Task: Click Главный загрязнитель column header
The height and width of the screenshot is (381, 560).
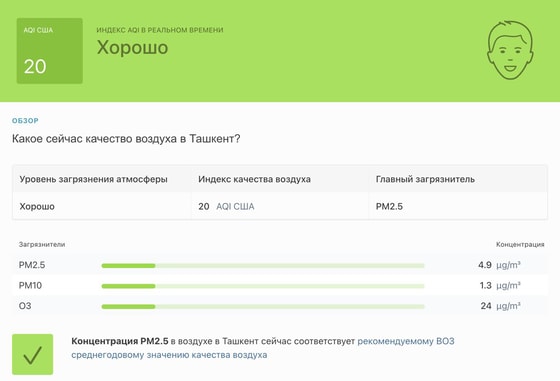Action: coord(425,179)
